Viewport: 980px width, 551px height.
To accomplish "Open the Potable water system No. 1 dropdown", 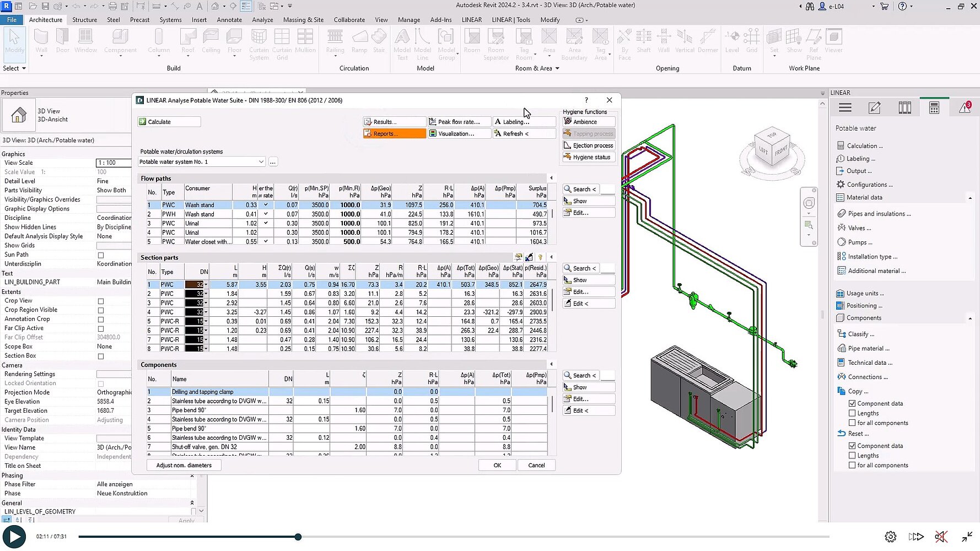I will [260, 162].
